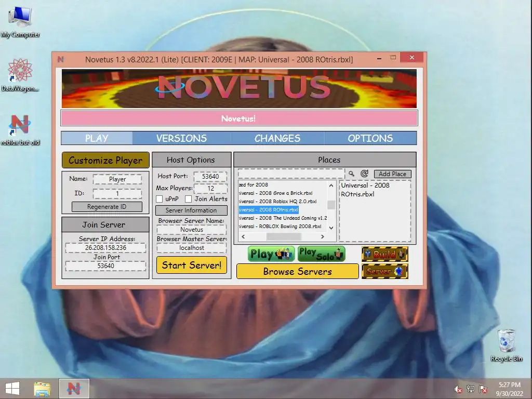This screenshot has width=532, height=399.
Task: Click the 'Universal - 2008 ROtris.rbxl' description box
Action: [x=375, y=211]
